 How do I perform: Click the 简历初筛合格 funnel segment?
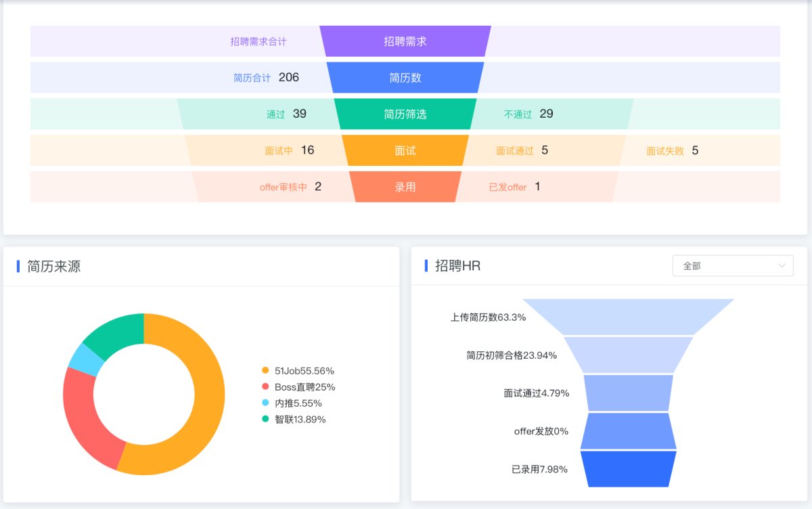click(629, 355)
